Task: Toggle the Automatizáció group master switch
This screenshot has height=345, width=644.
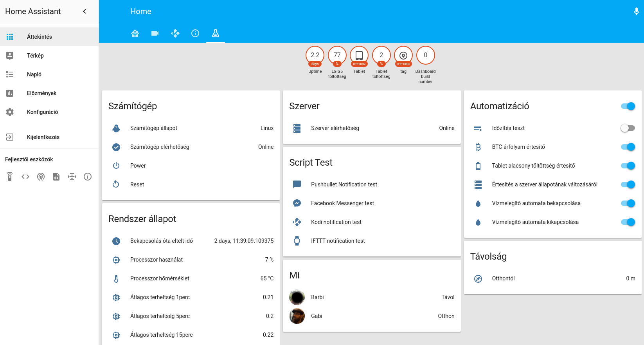Action: point(628,106)
